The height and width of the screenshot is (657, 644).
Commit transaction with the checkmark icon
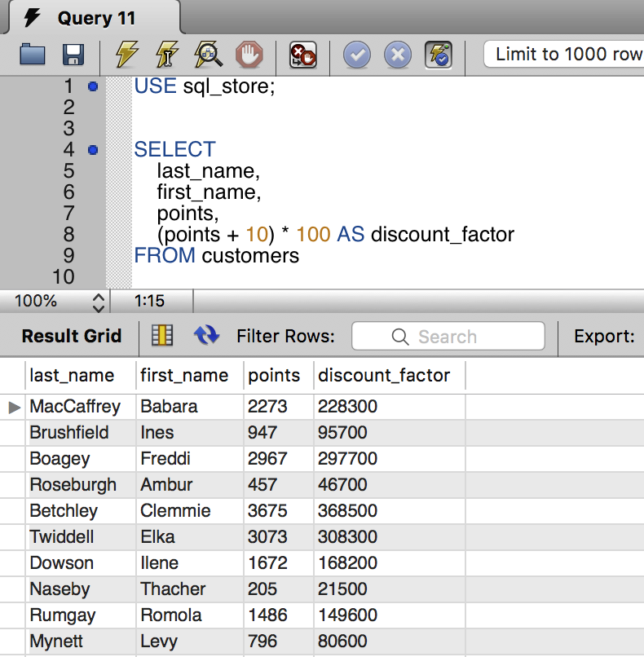(x=357, y=55)
